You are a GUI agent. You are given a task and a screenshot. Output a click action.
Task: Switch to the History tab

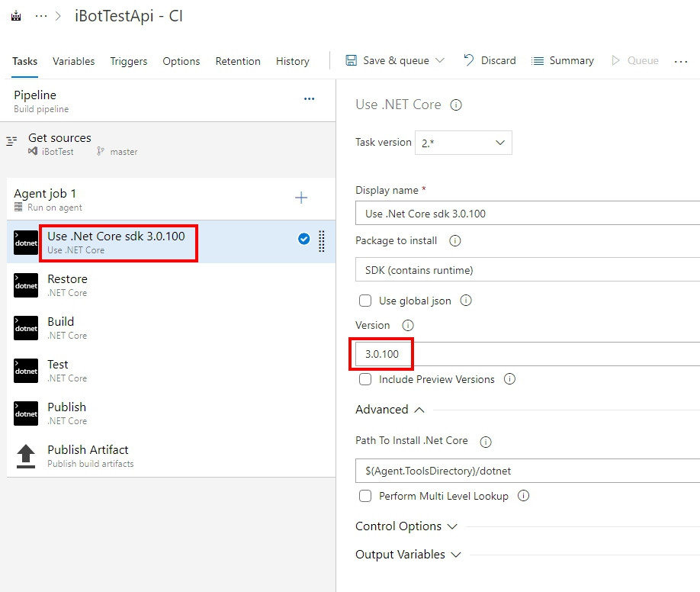click(292, 61)
